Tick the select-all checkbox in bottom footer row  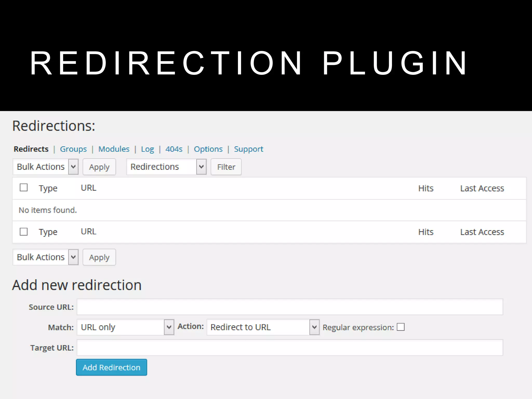point(24,231)
